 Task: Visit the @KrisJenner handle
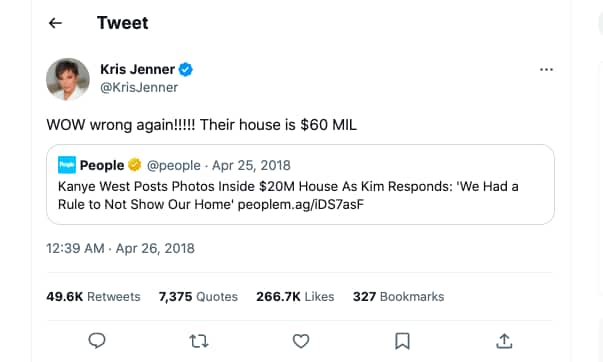pos(139,88)
